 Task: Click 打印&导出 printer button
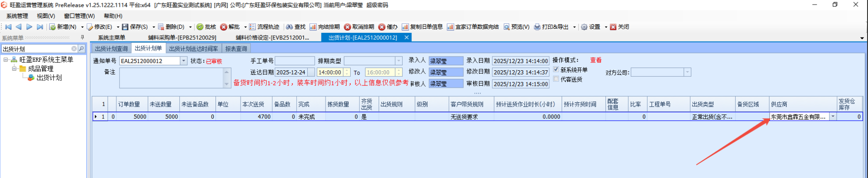point(552,27)
